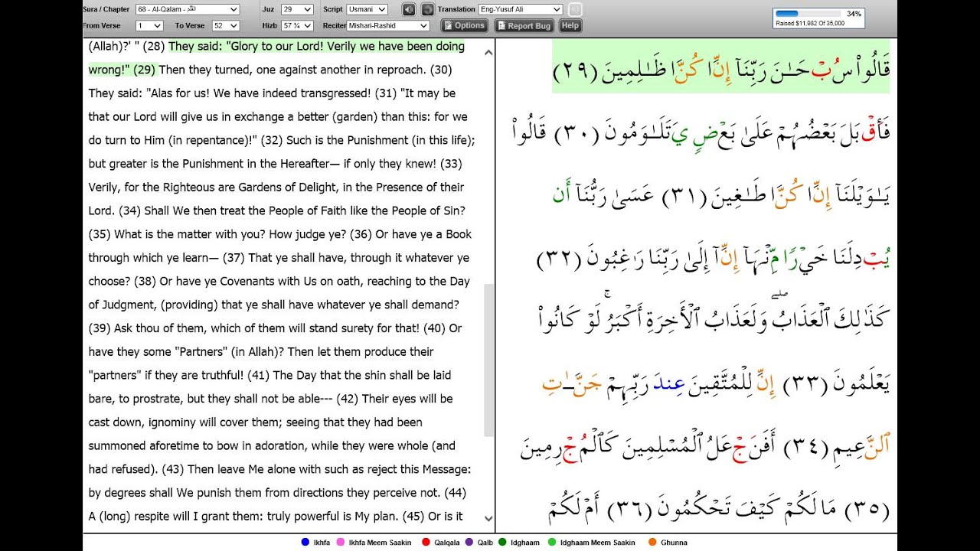The image size is (980, 551).
Task: Open the Options button
Action: coord(465,25)
